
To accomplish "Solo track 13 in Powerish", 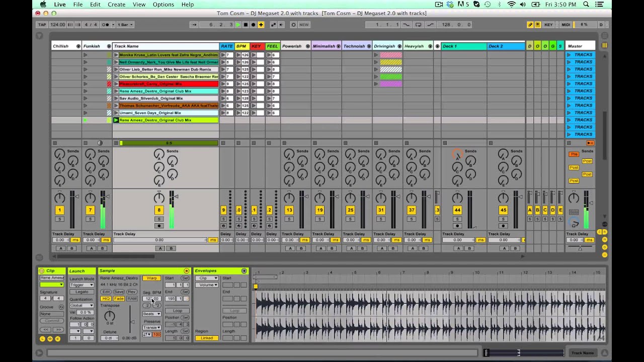I will click(x=289, y=219).
